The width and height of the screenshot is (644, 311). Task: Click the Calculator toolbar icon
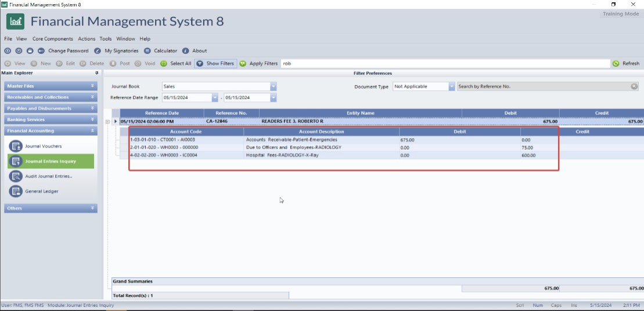click(x=147, y=51)
